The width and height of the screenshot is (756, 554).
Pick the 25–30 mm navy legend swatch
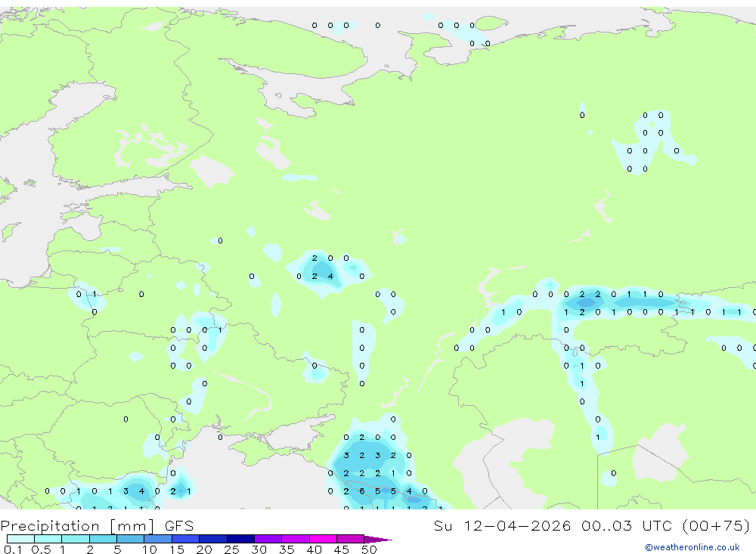pos(240,539)
